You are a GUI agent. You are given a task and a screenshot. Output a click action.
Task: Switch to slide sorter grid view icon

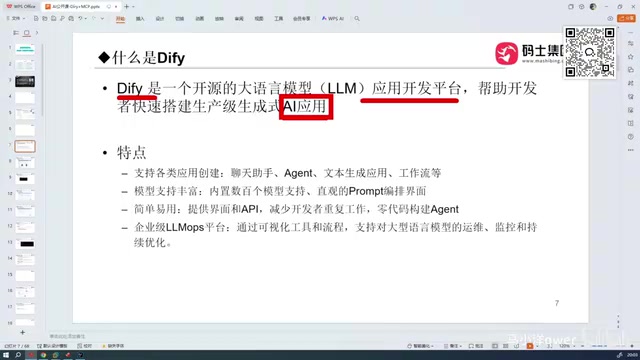[506, 346]
